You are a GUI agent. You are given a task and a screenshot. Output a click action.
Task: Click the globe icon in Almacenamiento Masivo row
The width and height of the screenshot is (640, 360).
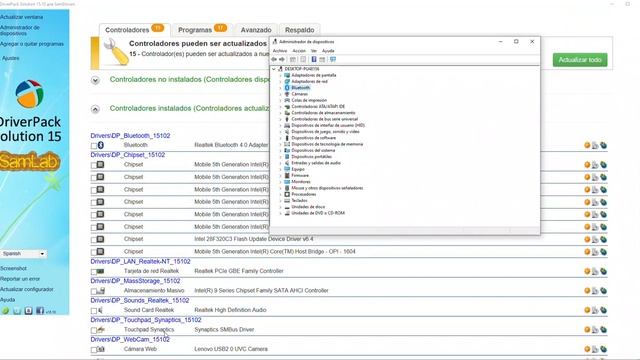[603, 291]
